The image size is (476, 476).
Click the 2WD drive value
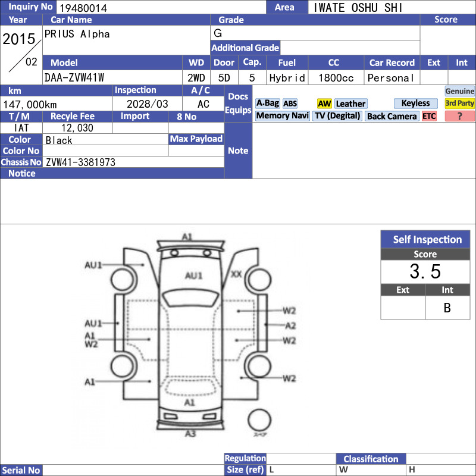196,78
